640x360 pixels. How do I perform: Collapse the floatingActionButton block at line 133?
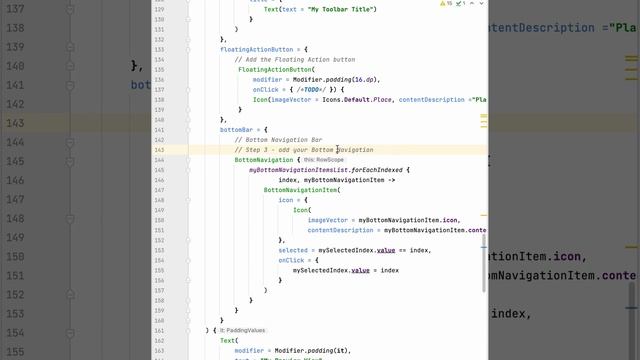188,50
